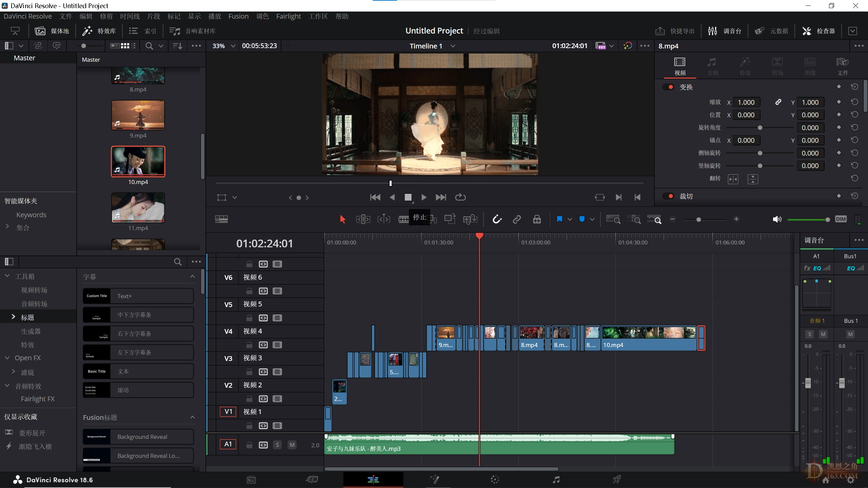The width and height of the screenshot is (868, 488).
Task: Add a blue flag to clip
Action: click(x=559, y=219)
